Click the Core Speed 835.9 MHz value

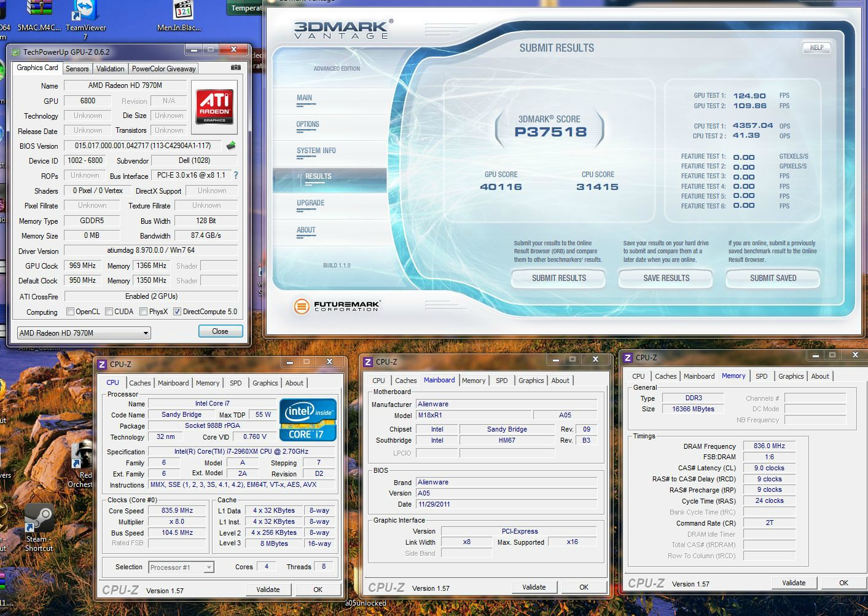[177, 511]
